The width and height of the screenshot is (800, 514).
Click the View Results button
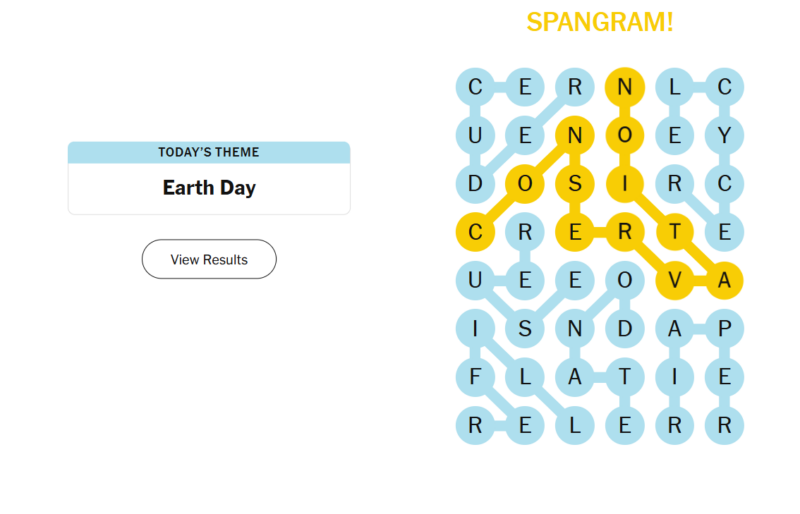tap(209, 259)
